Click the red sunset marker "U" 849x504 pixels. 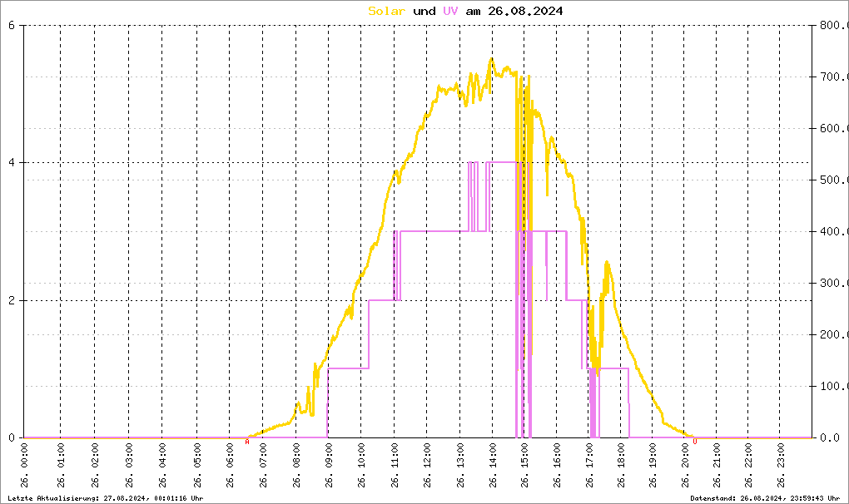pyautogui.click(x=695, y=442)
